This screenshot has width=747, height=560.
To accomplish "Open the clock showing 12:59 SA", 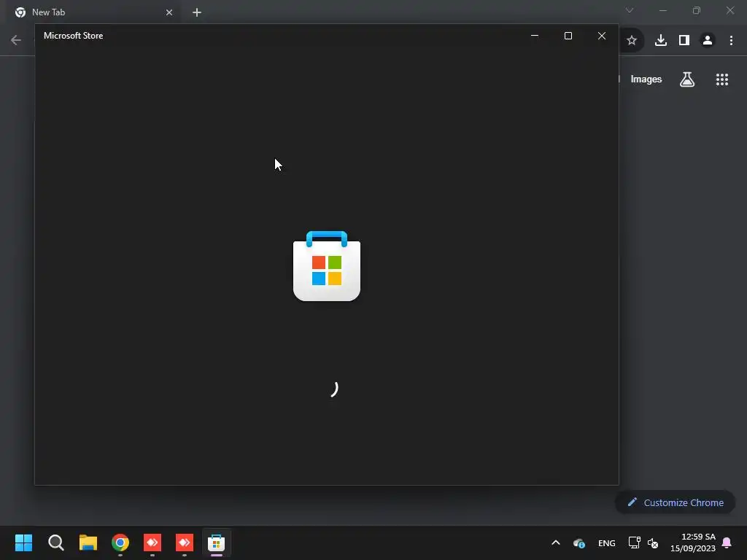I will click(x=693, y=542).
